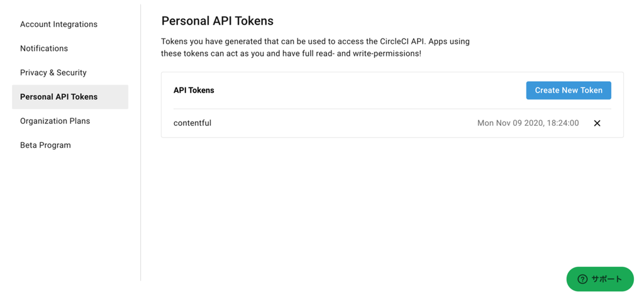The height and width of the screenshot is (297, 644).
Task: Open the Beta Program page
Action: click(x=45, y=145)
